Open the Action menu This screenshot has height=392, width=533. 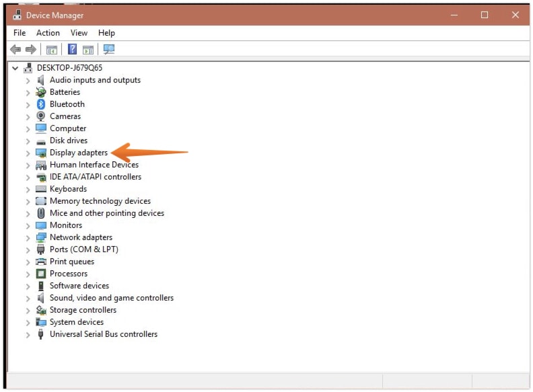[x=48, y=33]
